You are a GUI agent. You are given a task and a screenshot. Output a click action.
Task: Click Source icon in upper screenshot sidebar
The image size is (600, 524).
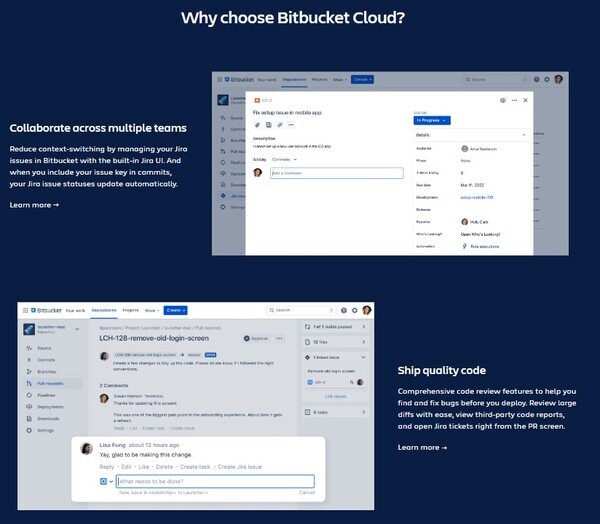(x=223, y=118)
